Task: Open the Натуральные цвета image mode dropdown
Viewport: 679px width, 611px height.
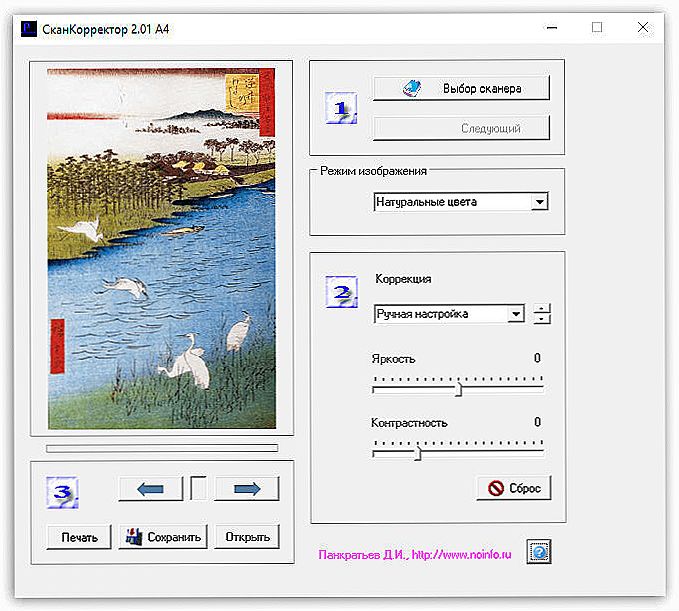Action: [x=540, y=202]
